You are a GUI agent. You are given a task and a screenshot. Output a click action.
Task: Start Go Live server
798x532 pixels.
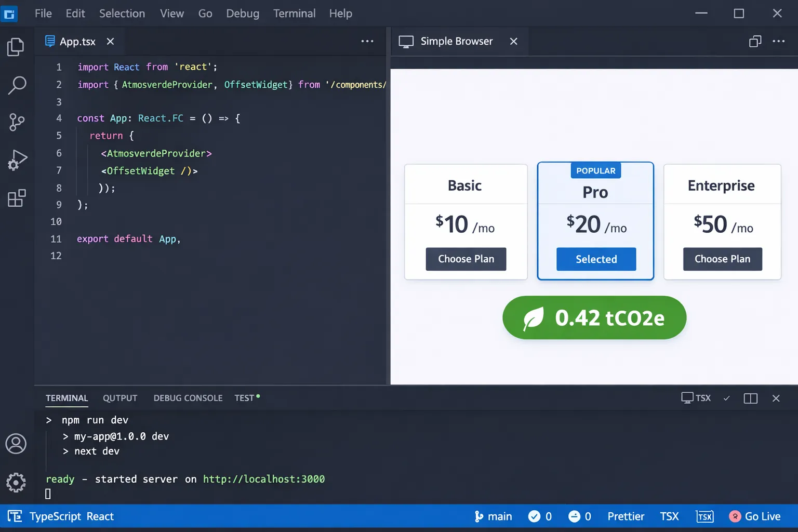tap(755, 516)
